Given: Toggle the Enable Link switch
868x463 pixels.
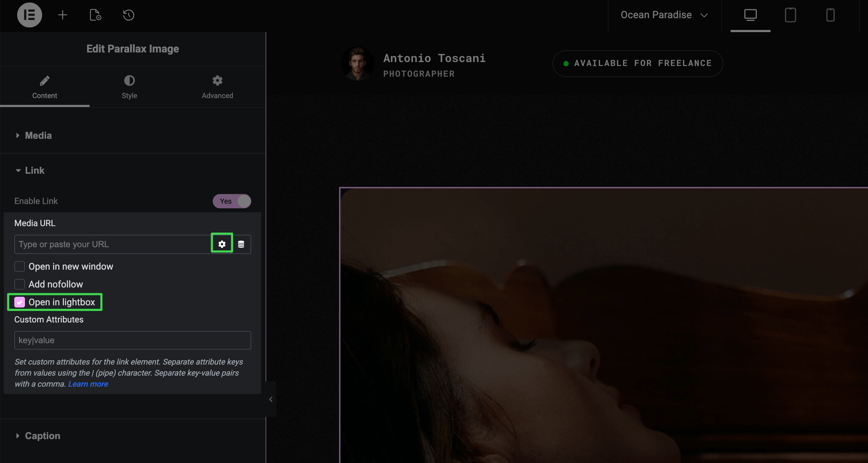Looking at the screenshot, I should coord(232,201).
